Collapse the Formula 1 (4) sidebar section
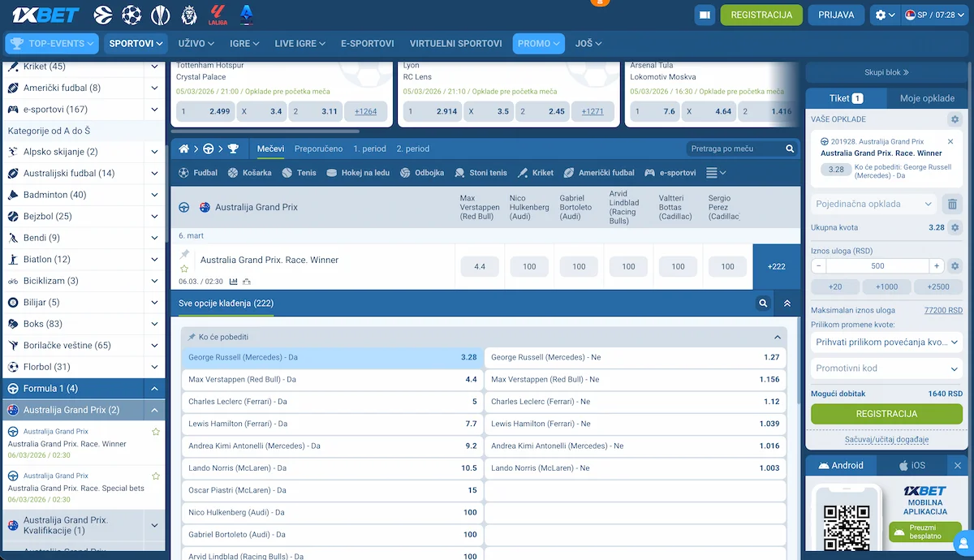The height and width of the screenshot is (560, 974). click(154, 389)
